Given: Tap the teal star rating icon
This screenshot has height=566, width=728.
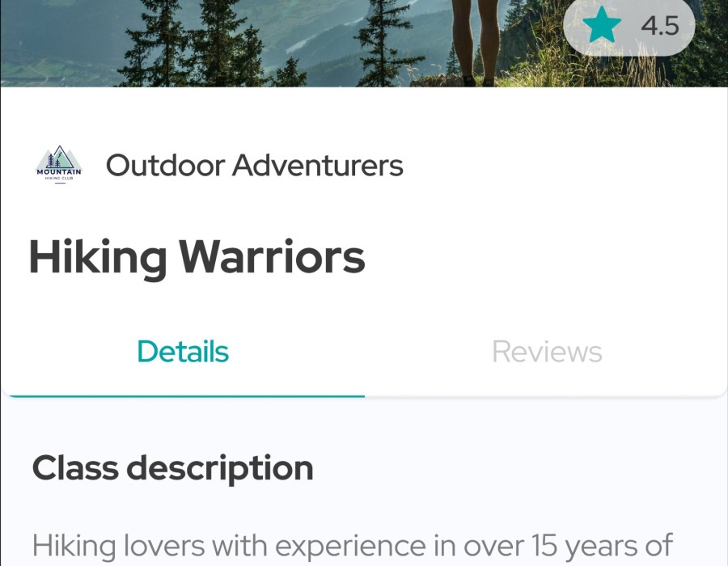Looking at the screenshot, I should click(601, 24).
